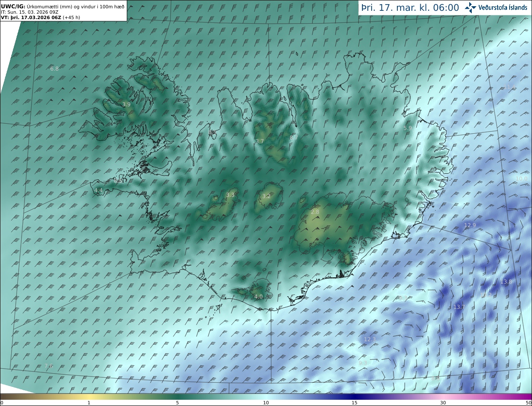Click the 10.0 value label
The width and height of the screenshot is (532, 406).
pos(521,179)
